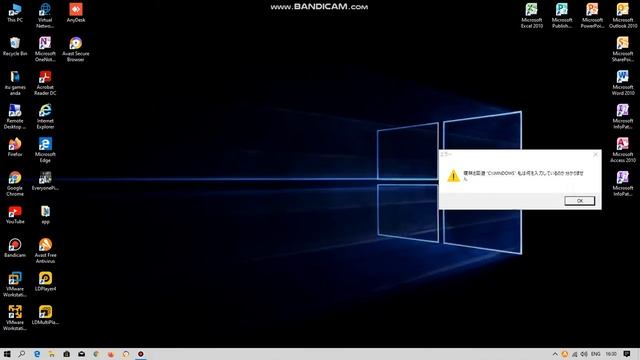The height and width of the screenshot is (360, 640).
Task: Select the LDPlayer4 desktop icon
Action: [x=45, y=282]
